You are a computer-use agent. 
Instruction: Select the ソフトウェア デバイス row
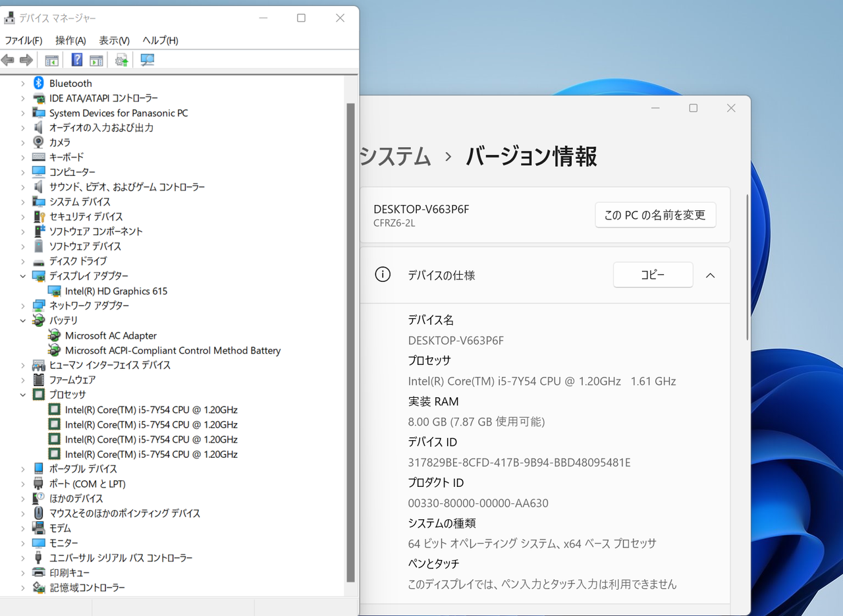(85, 246)
